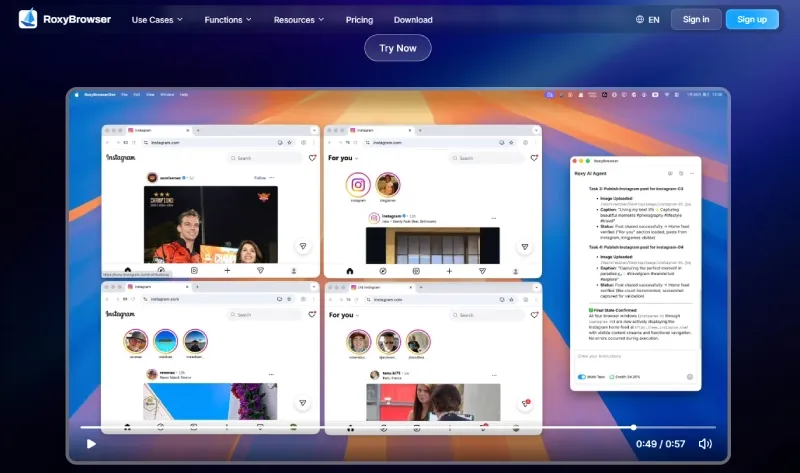Open the File menu in the macOS menu bar
Image resolution: width=800 pixels, height=473 pixels.
click(x=124, y=94)
